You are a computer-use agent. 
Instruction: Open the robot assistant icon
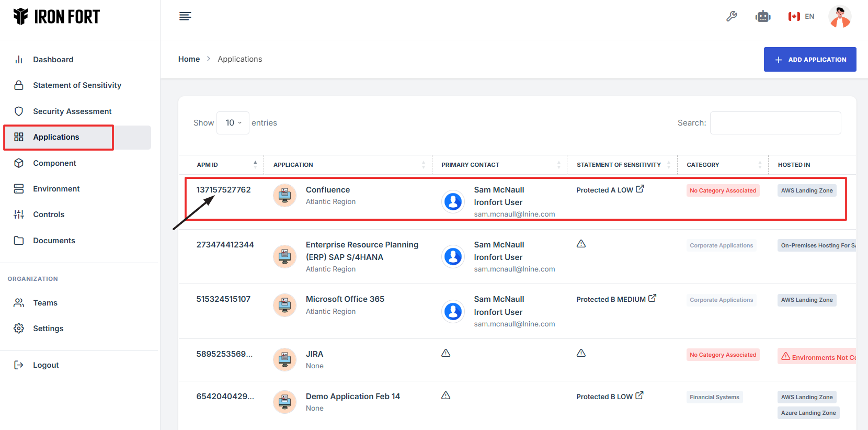[763, 17]
